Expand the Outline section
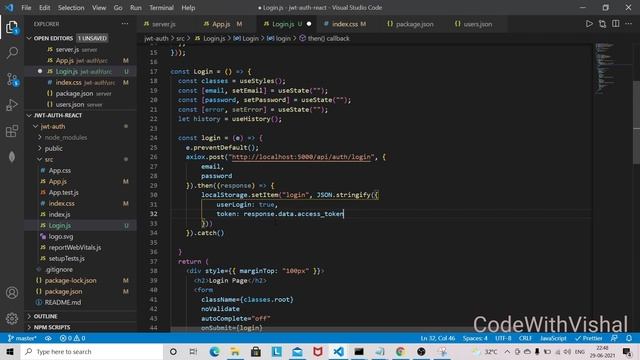Viewport: 640px width, 360px height. pos(45,316)
